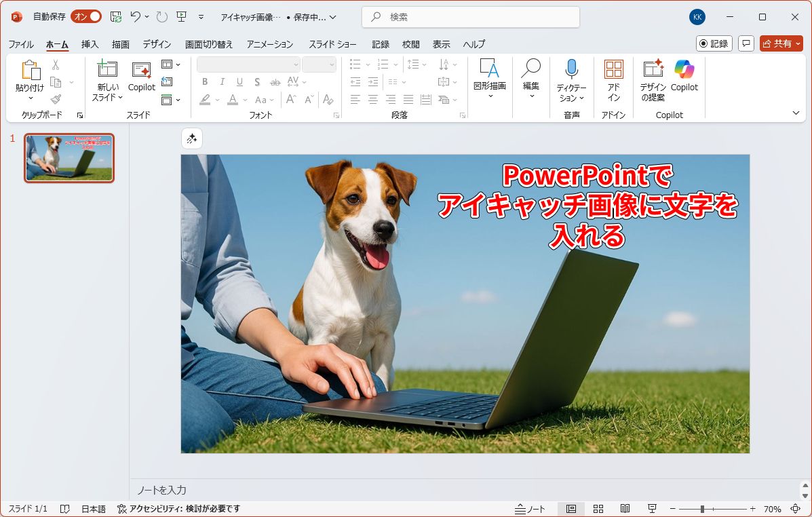This screenshot has height=517, width=812.
Task: Expand the Paste options dropdown
Action: (x=30, y=98)
